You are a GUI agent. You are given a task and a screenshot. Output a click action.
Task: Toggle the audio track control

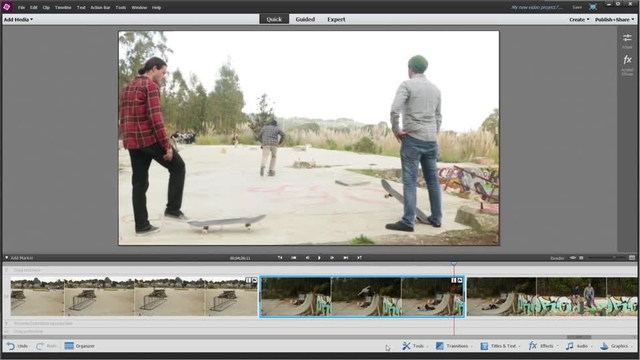click(x=6, y=331)
